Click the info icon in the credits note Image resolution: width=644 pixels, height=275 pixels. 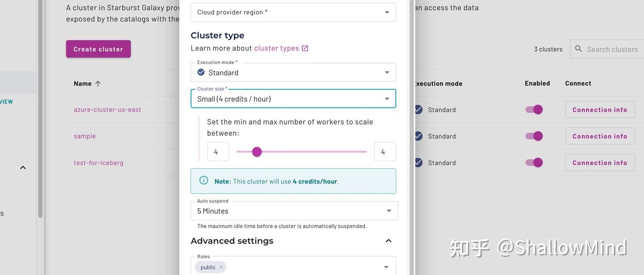(203, 180)
